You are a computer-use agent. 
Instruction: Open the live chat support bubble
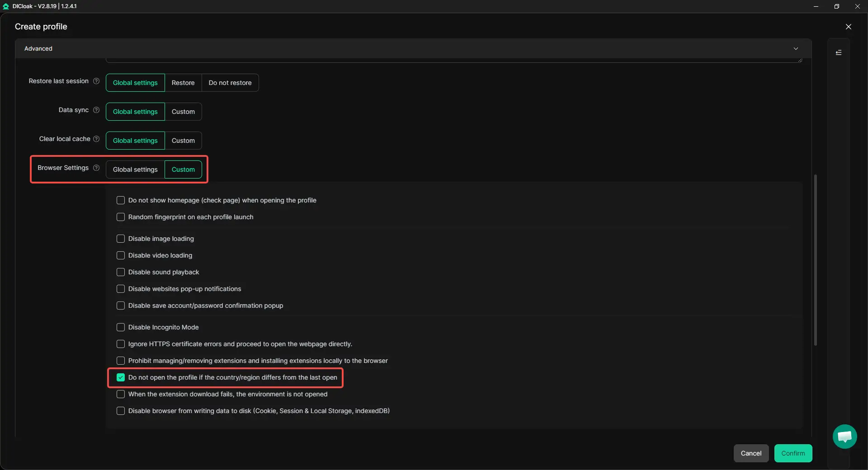(844, 437)
